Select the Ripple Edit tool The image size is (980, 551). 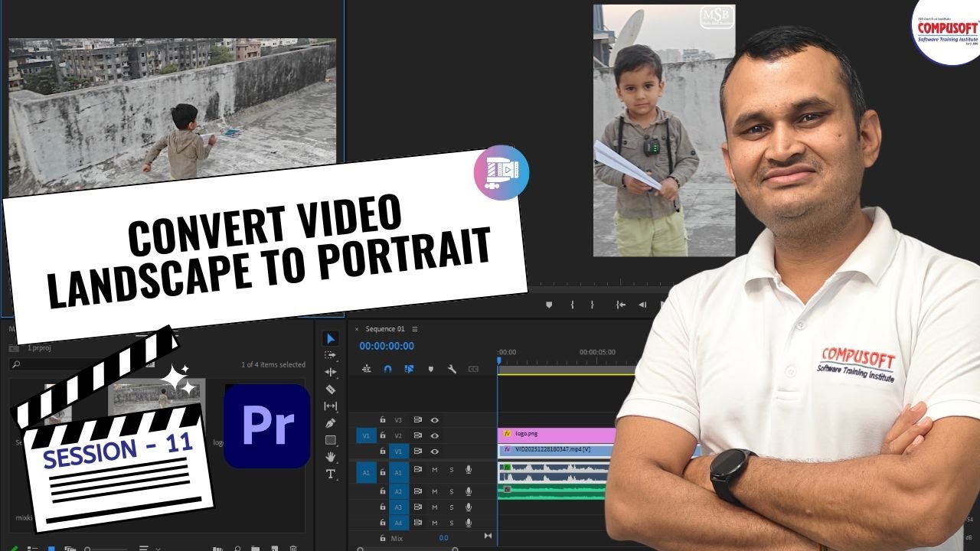coord(331,372)
